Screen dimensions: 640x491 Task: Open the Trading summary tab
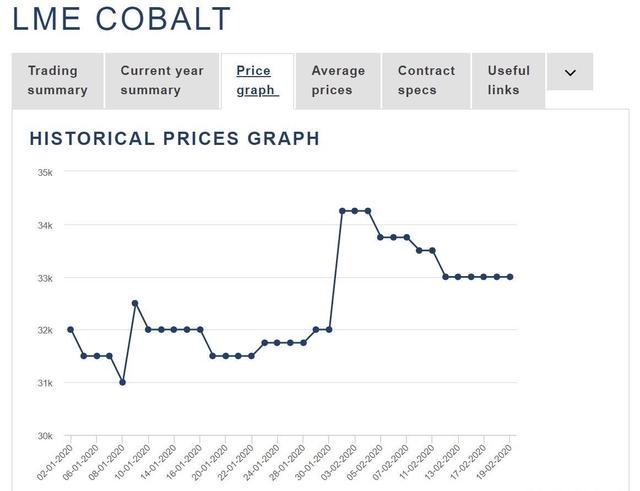point(58,80)
